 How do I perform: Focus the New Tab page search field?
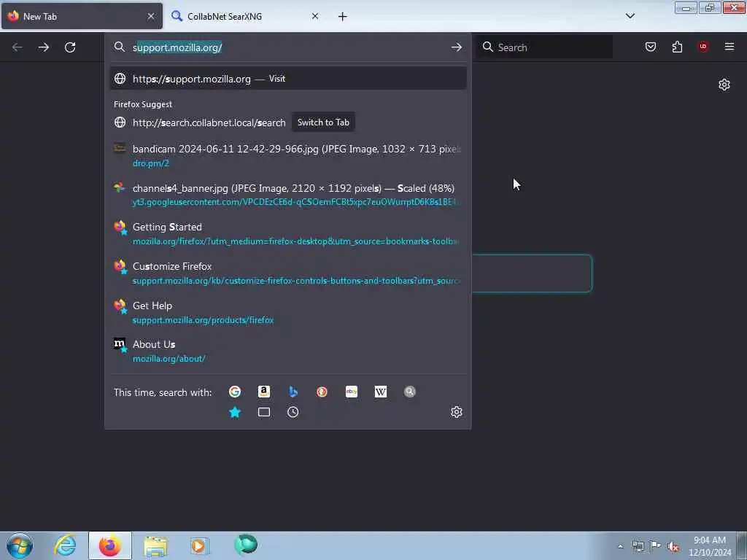[x=532, y=273]
